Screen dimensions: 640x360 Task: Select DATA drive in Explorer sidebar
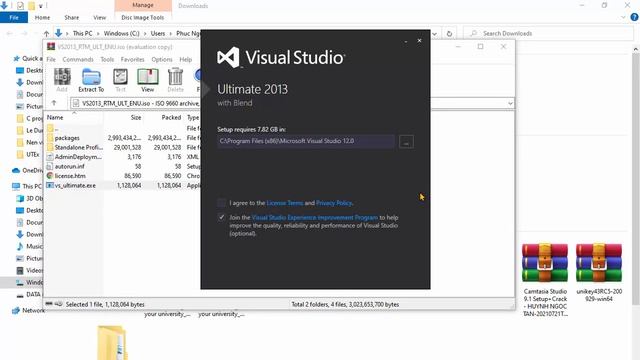(28, 294)
